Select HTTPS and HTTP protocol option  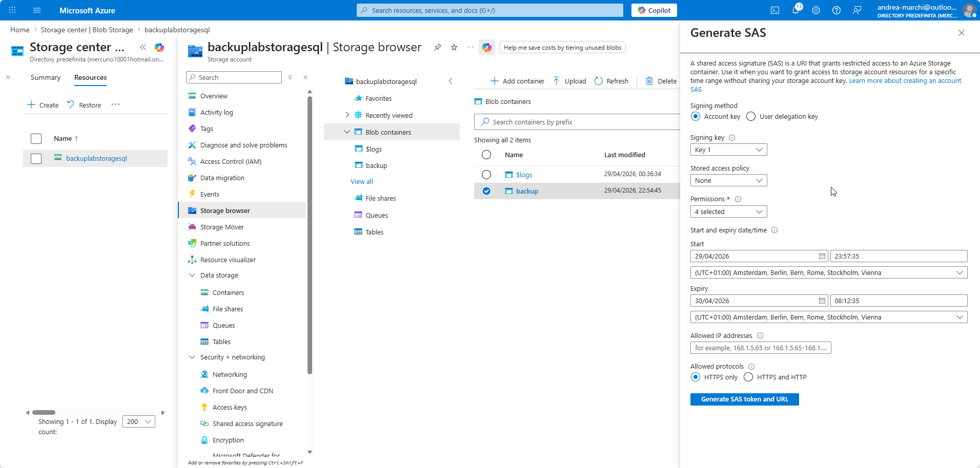[x=749, y=377]
